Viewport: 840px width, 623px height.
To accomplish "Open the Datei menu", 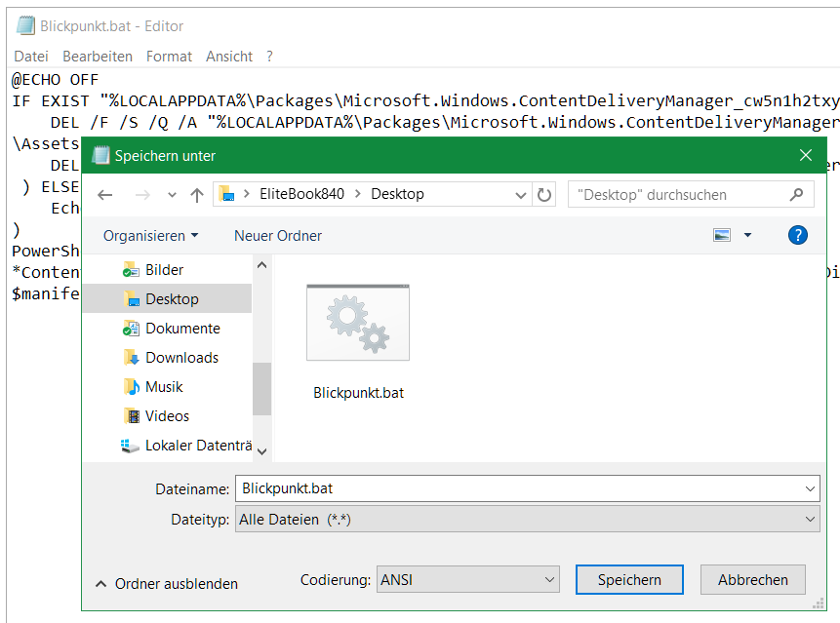I will [31, 57].
